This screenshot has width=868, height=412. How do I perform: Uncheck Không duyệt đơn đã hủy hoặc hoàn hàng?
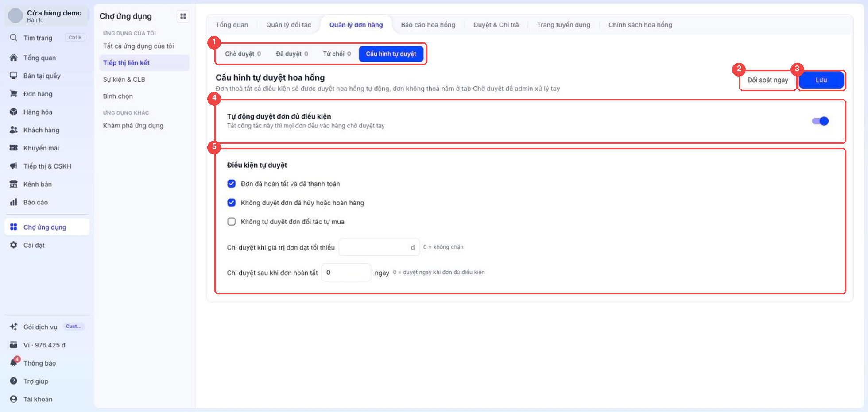point(232,203)
